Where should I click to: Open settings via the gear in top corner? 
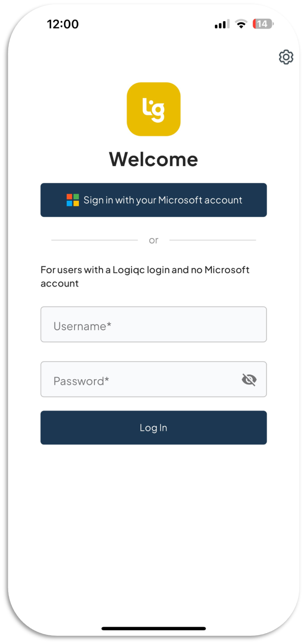click(286, 57)
